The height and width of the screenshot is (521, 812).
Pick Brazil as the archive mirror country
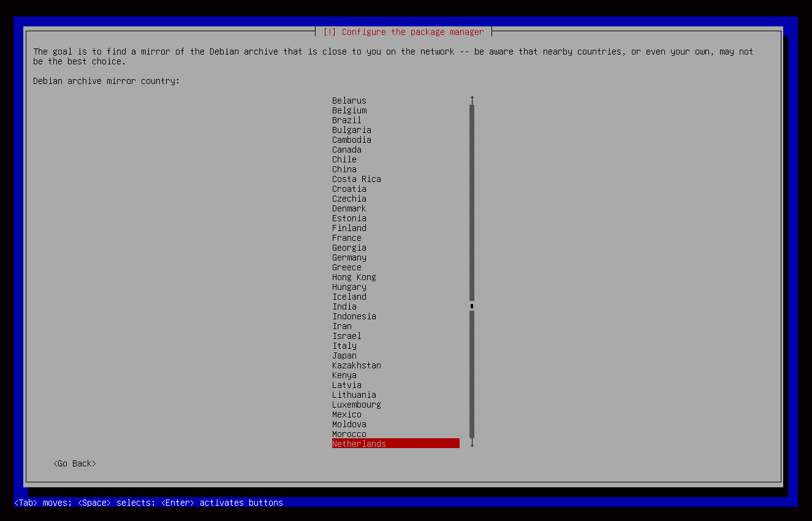coord(347,120)
